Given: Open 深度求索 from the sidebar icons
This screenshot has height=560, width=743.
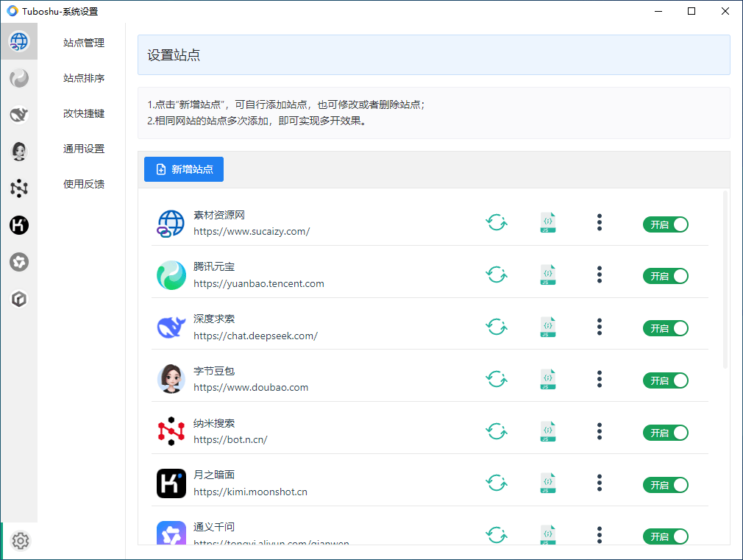Looking at the screenshot, I should click(19, 114).
